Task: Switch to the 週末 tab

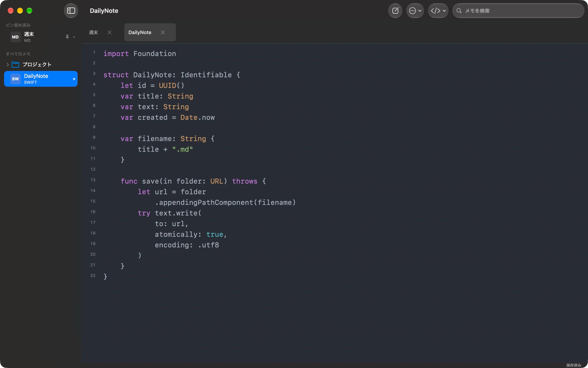Action: pos(94,32)
